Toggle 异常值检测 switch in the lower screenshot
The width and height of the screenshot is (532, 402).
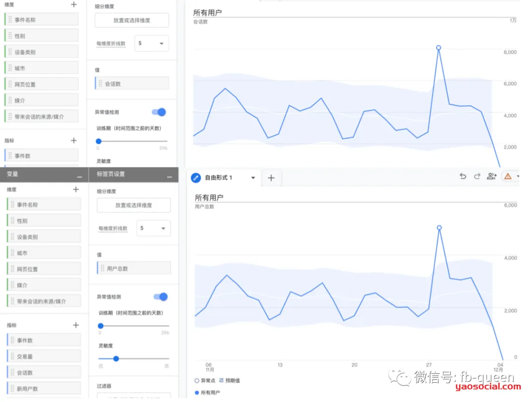tap(161, 297)
